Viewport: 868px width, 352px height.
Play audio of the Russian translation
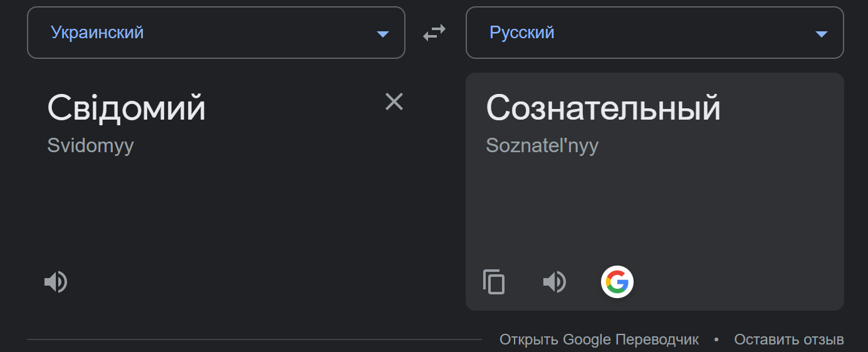click(x=555, y=282)
